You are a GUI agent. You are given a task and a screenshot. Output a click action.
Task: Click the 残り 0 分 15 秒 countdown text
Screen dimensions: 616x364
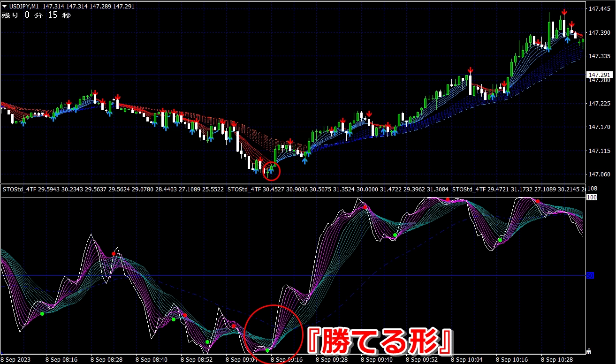point(36,15)
